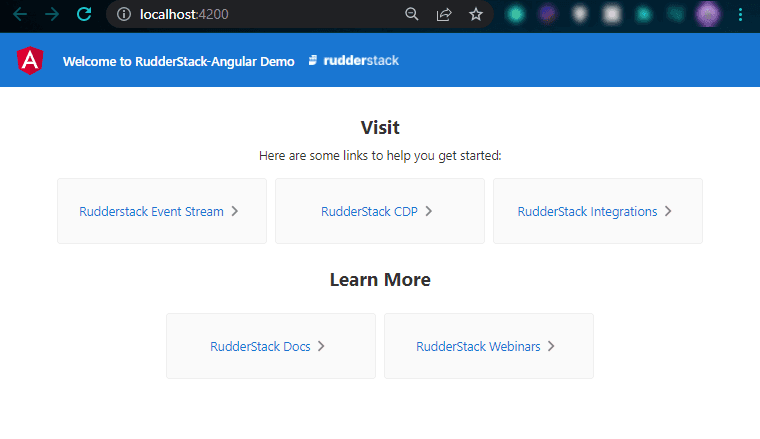Open the browser three-dot menu
This screenshot has width=760, height=439.
pos(740,15)
